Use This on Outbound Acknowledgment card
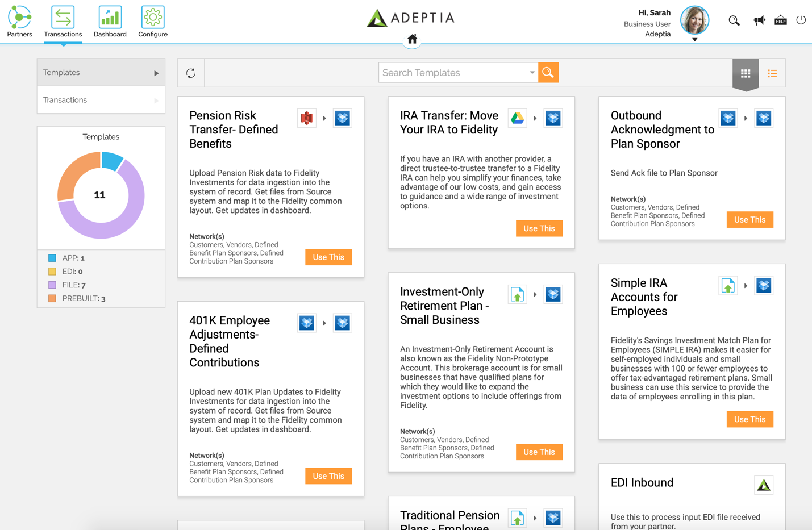 coord(750,220)
